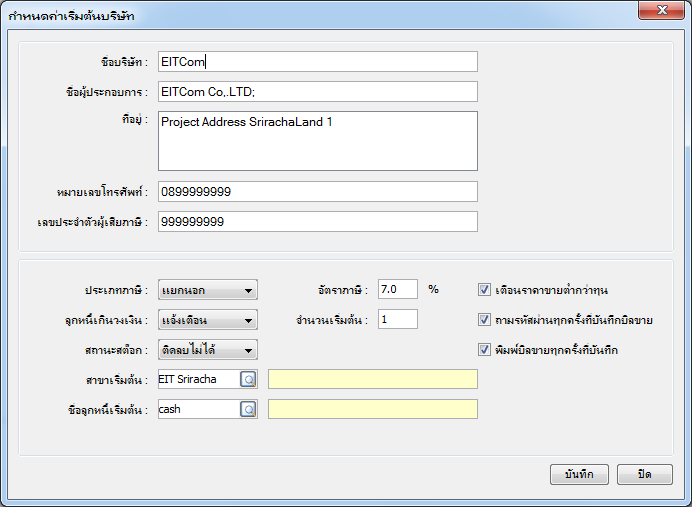Click the tax ID field 999999999

coord(317,221)
